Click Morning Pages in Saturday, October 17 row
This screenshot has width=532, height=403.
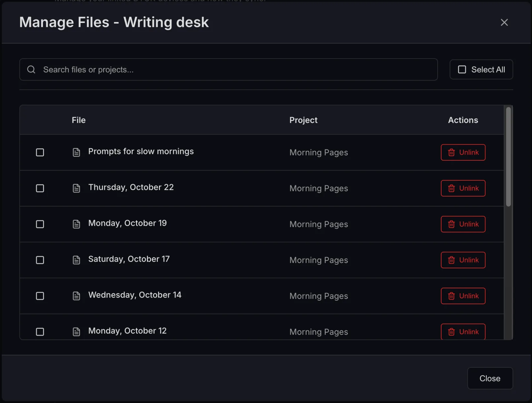coord(319,260)
